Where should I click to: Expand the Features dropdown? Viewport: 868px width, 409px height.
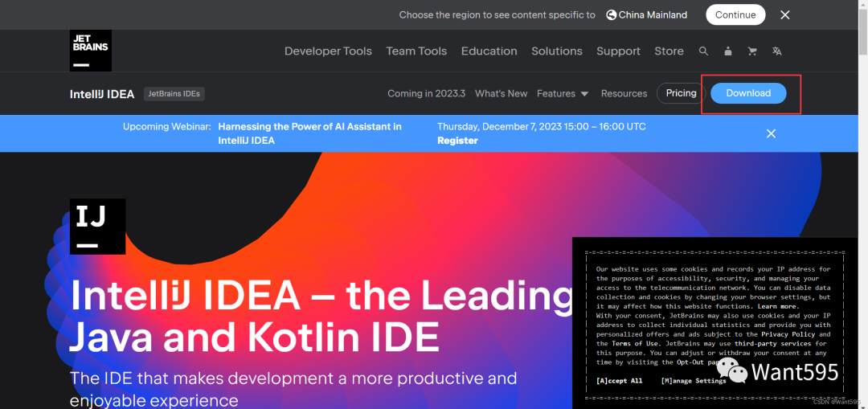click(563, 93)
